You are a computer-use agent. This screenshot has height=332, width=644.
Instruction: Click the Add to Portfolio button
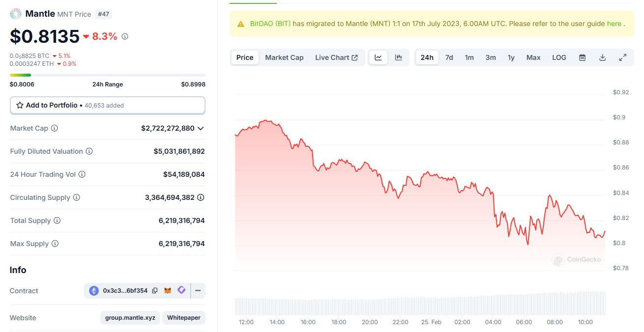click(107, 105)
